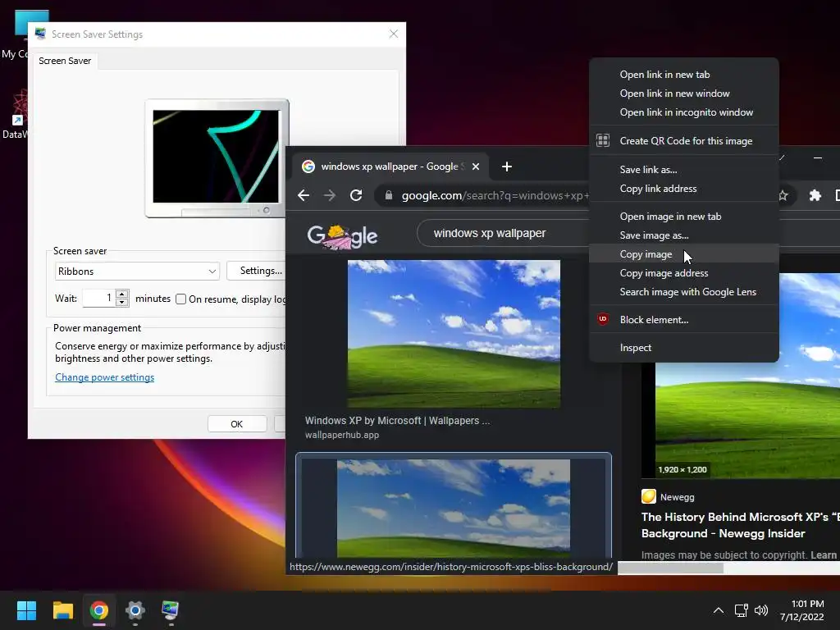Viewport: 840px width, 630px height.
Task: Click the Ribbons screen saver preview monitor
Action: click(x=217, y=158)
